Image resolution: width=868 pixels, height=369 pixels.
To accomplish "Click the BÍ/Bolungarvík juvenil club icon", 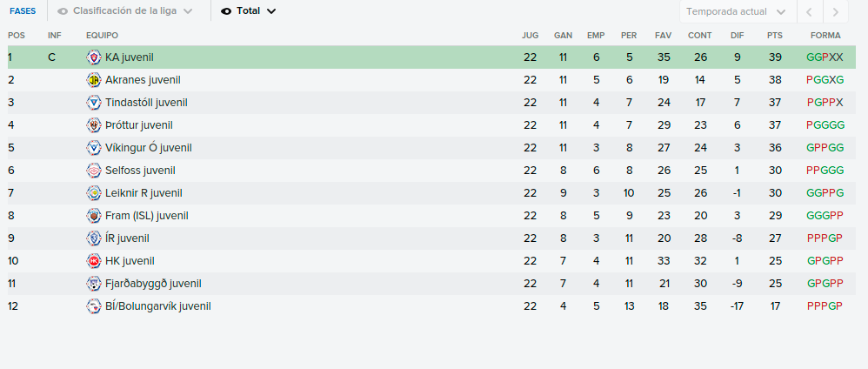I will click(94, 306).
